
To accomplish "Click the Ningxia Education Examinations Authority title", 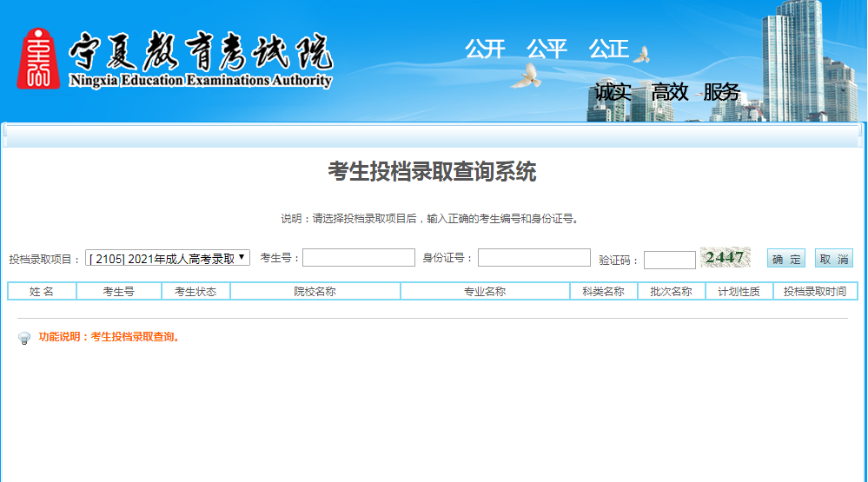I will (200, 81).
